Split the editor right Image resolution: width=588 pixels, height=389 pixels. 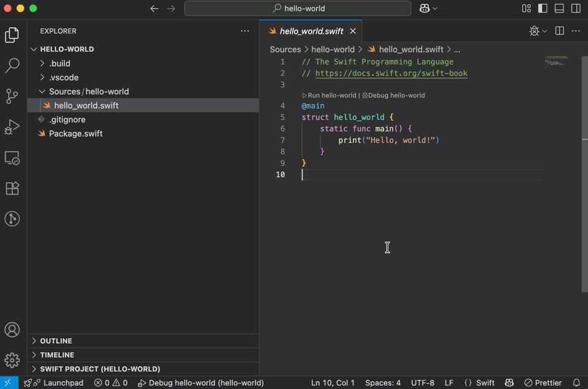click(x=559, y=31)
